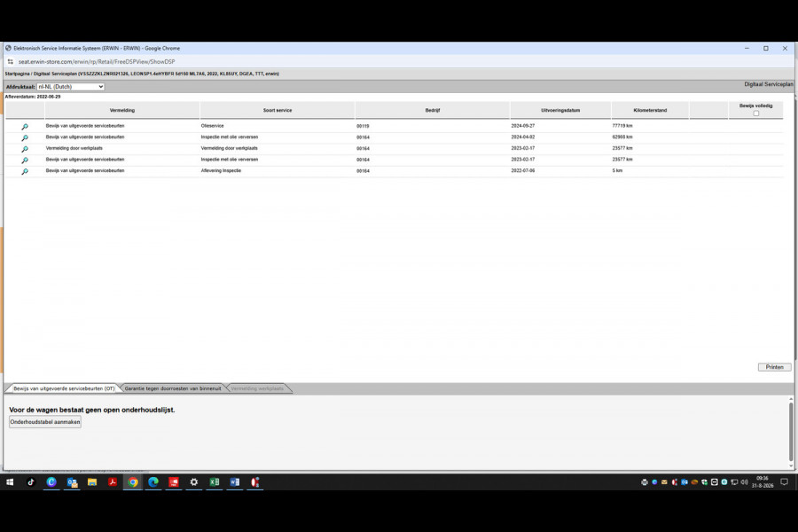Click the erwin-store URL in the address bar

point(97,61)
